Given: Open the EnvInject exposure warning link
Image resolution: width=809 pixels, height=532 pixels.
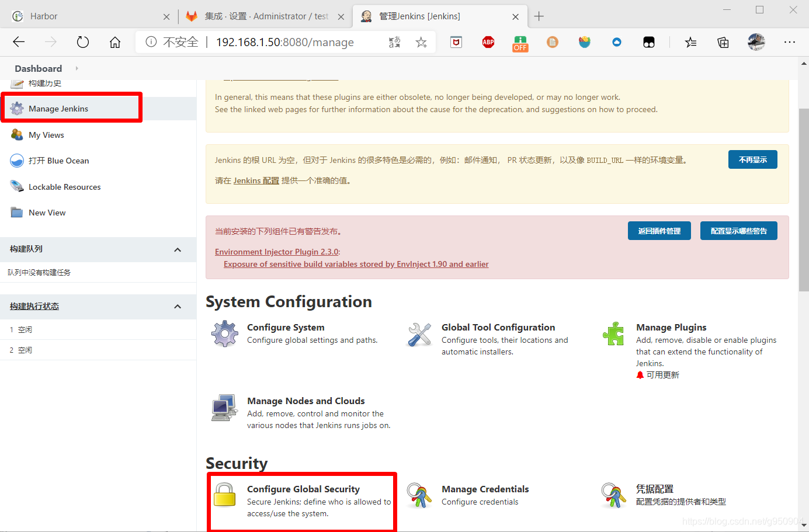Looking at the screenshot, I should pos(356,264).
